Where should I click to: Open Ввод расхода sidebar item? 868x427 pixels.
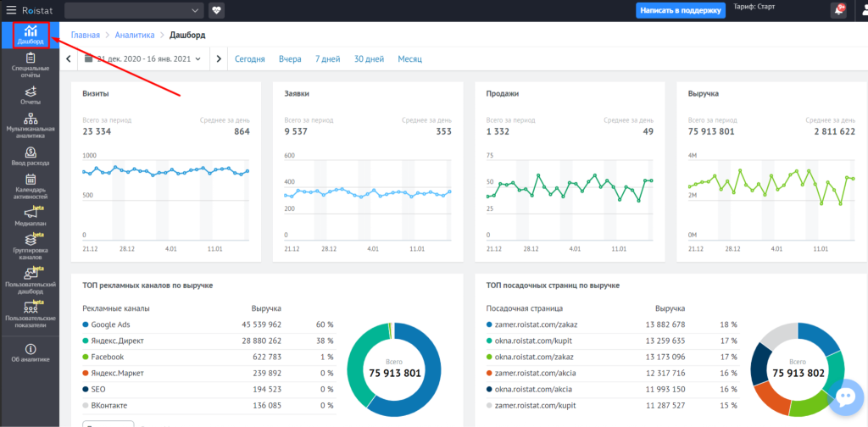coord(31,156)
